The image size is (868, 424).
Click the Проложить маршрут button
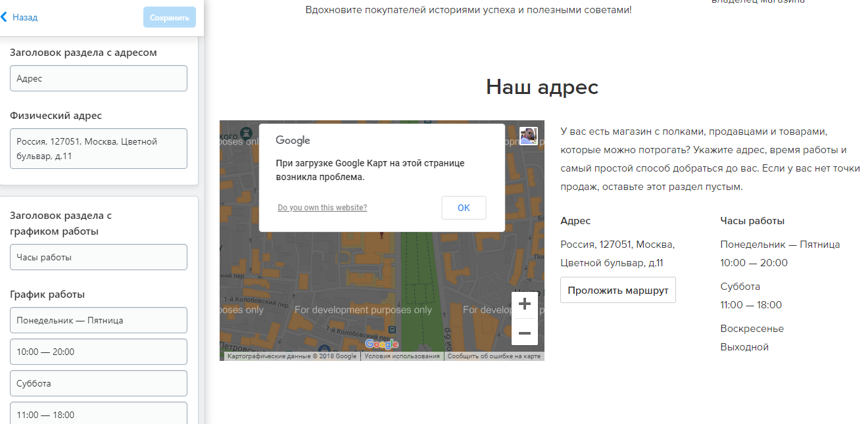(x=618, y=291)
